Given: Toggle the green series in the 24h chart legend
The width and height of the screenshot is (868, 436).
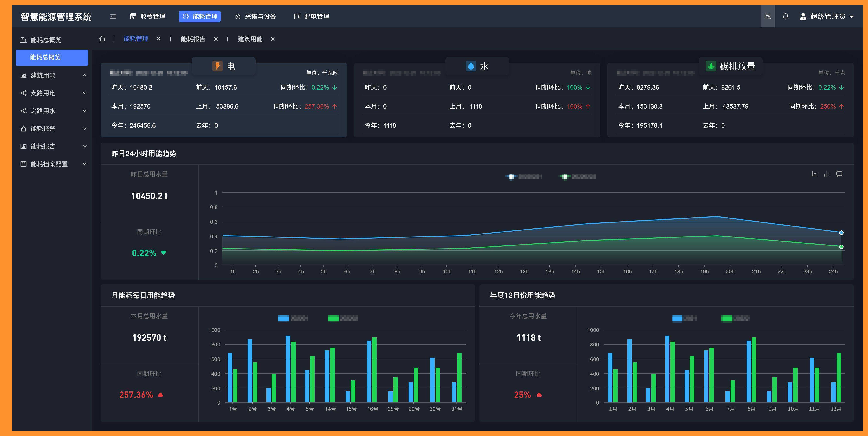Looking at the screenshot, I should [x=565, y=177].
